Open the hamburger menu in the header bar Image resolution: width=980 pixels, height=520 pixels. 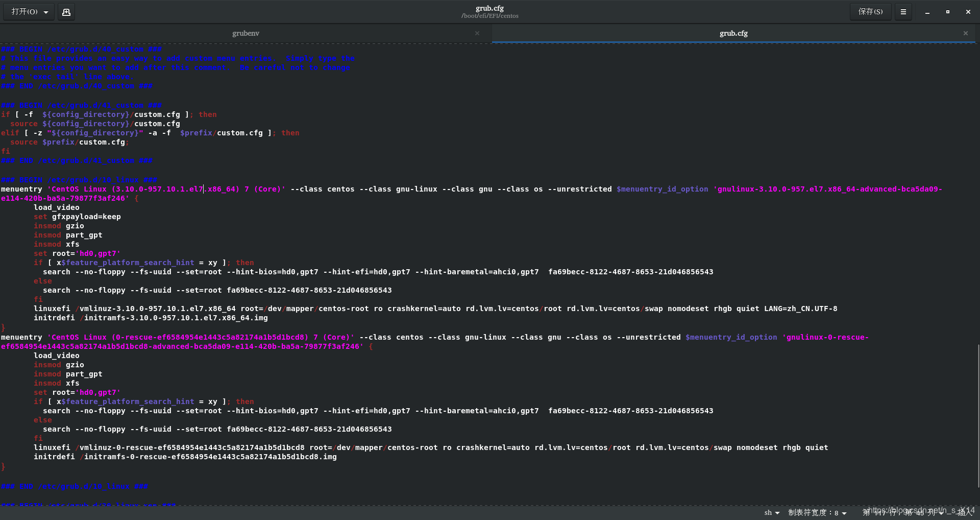coord(903,12)
